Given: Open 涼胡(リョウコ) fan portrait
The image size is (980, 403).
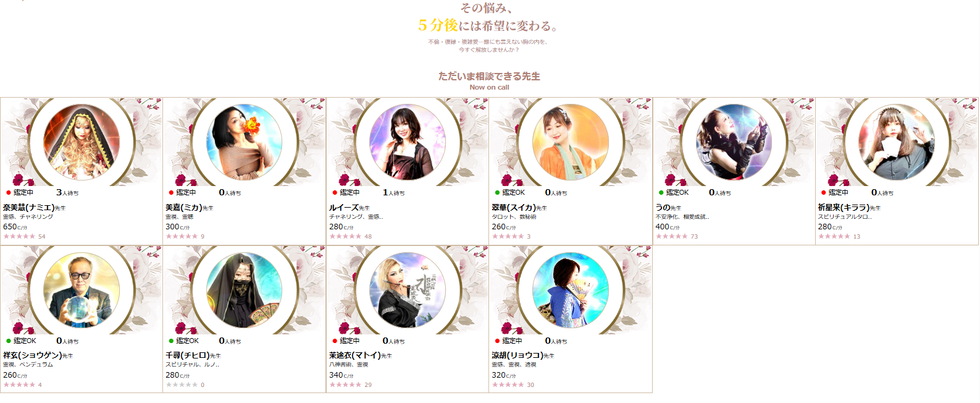Looking at the screenshot, I should [x=571, y=291].
